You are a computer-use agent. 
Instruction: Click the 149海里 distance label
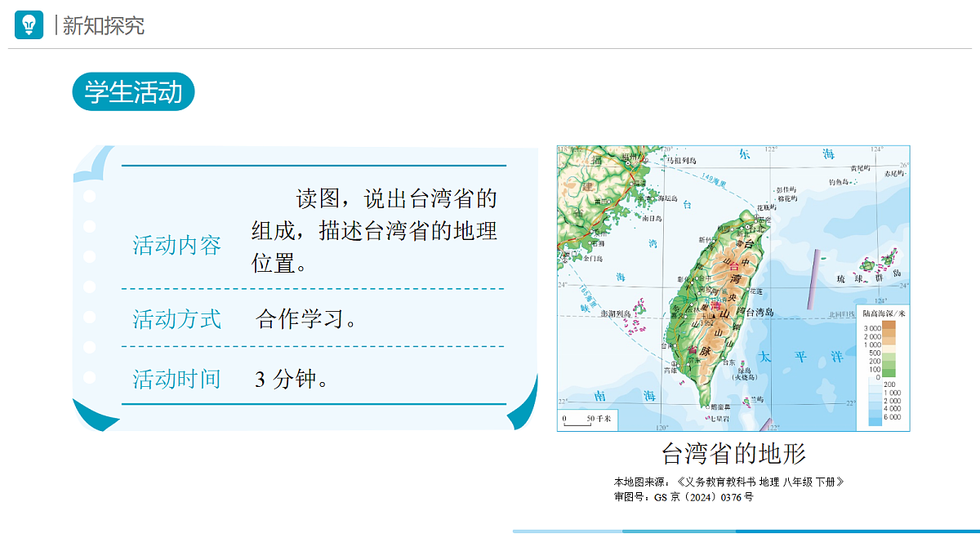[715, 179]
